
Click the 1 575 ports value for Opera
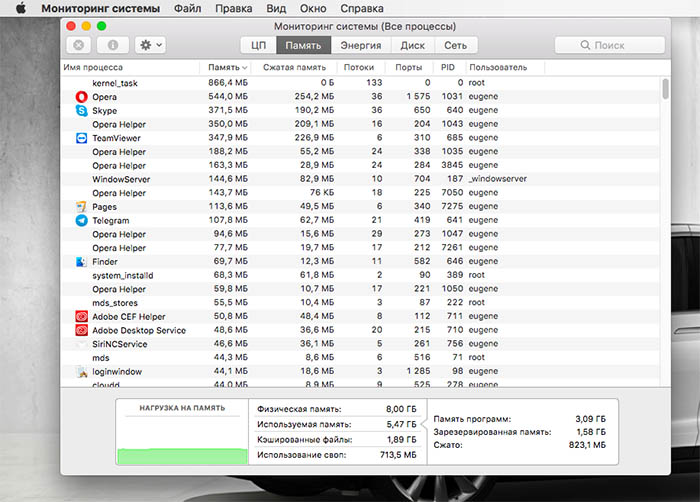point(418,96)
